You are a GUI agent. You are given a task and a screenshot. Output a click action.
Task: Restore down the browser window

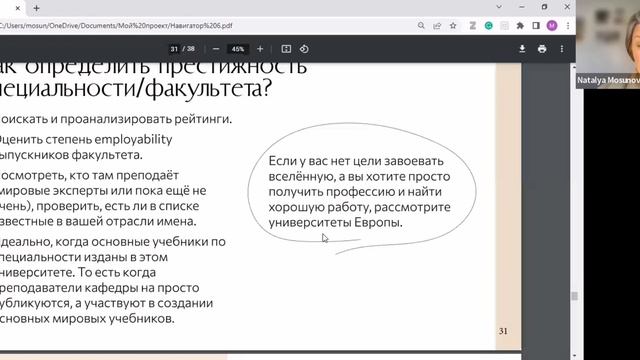click(544, 7)
